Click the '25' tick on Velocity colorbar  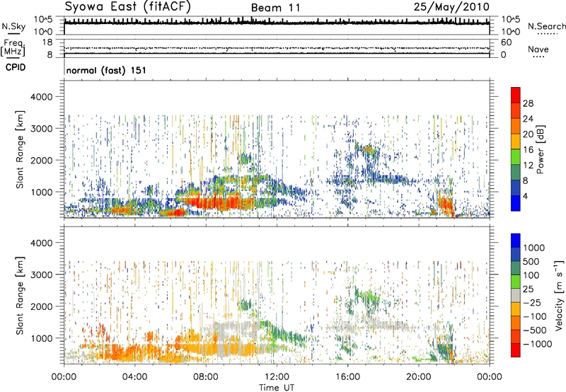click(528, 289)
